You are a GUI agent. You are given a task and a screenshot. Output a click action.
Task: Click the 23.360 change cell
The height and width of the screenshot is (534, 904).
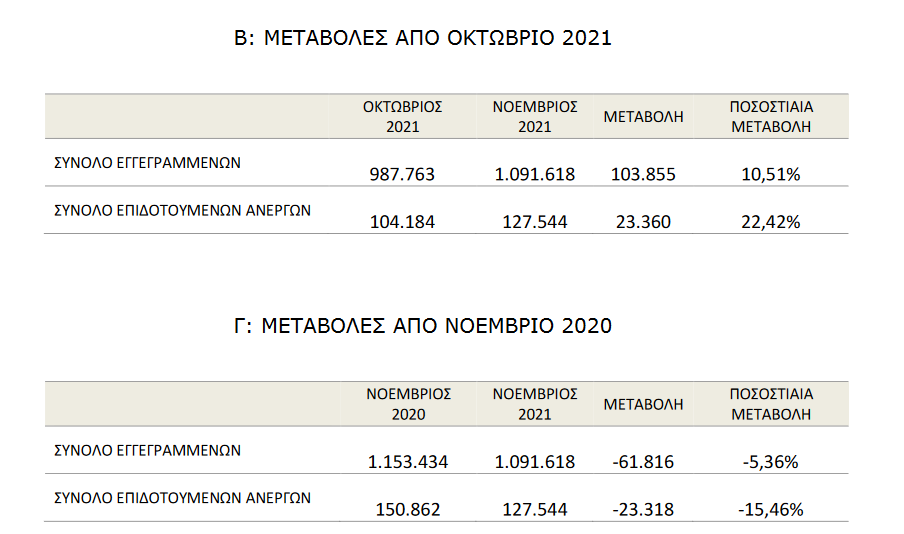[x=643, y=222]
